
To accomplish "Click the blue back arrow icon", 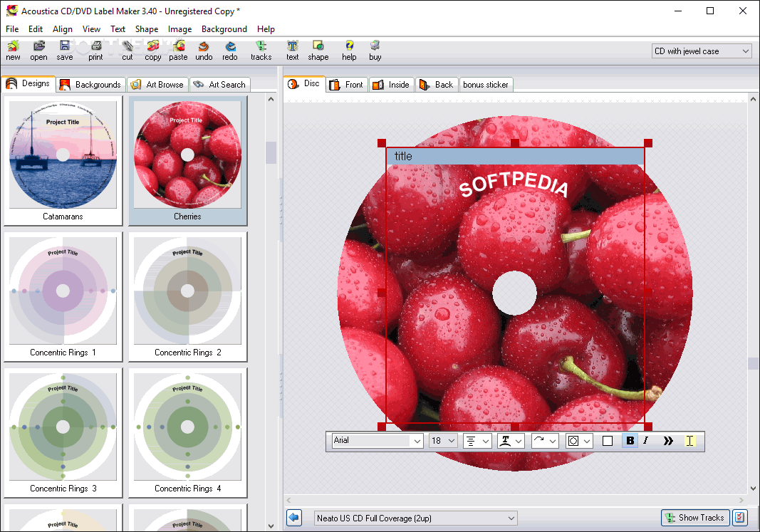I will [x=293, y=518].
